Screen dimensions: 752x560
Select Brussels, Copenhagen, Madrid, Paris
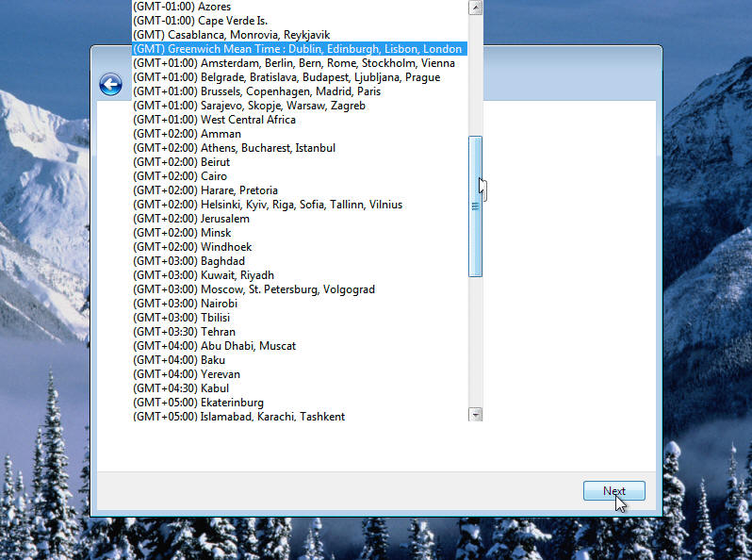tap(300, 91)
